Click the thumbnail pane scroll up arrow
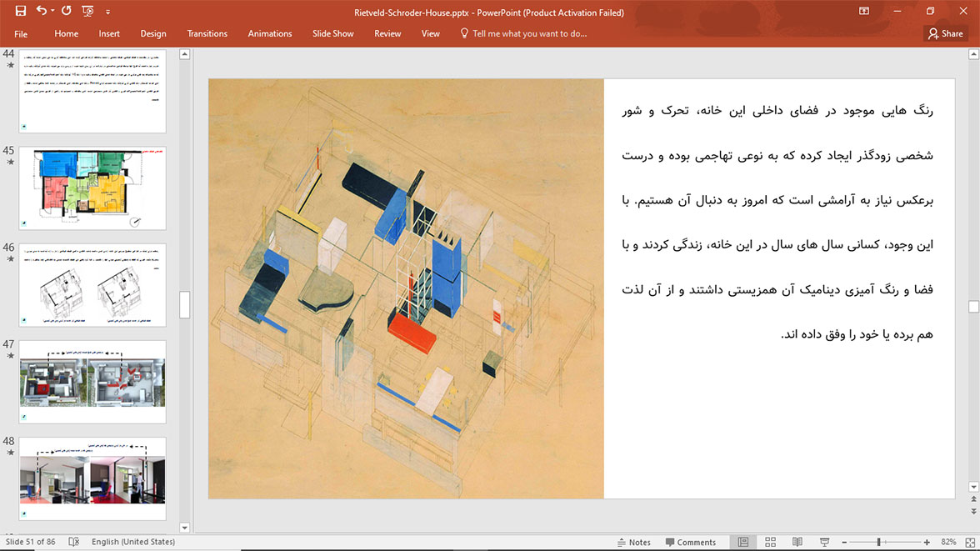 point(184,54)
